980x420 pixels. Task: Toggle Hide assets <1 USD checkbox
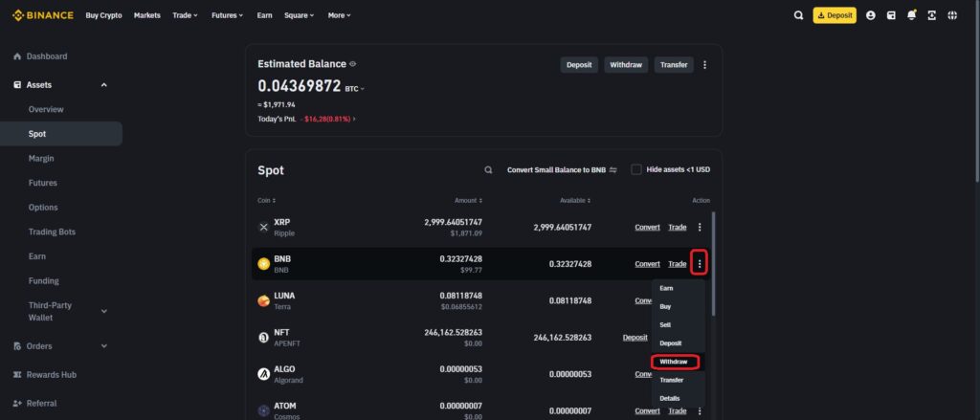[x=636, y=169]
